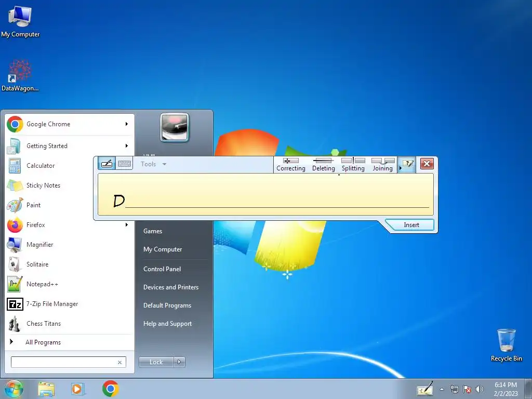Image resolution: width=532 pixels, height=399 pixels.
Task: Play the Joining gesture demo
Action: coord(383,165)
